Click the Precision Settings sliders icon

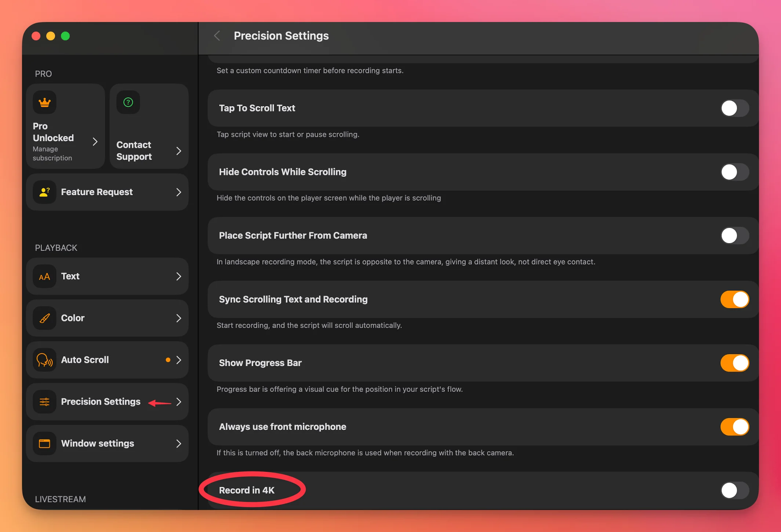[x=44, y=402]
